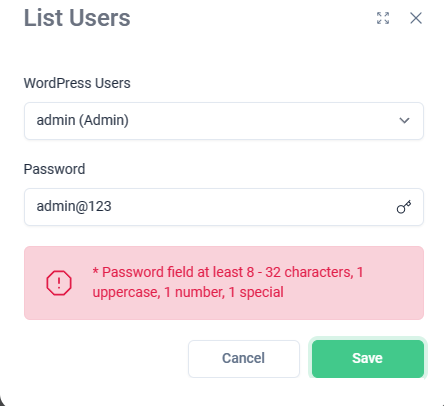The width and height of the screenshot is (444, 406).
Task: Focus the Password input field
Action: [224, 207]
